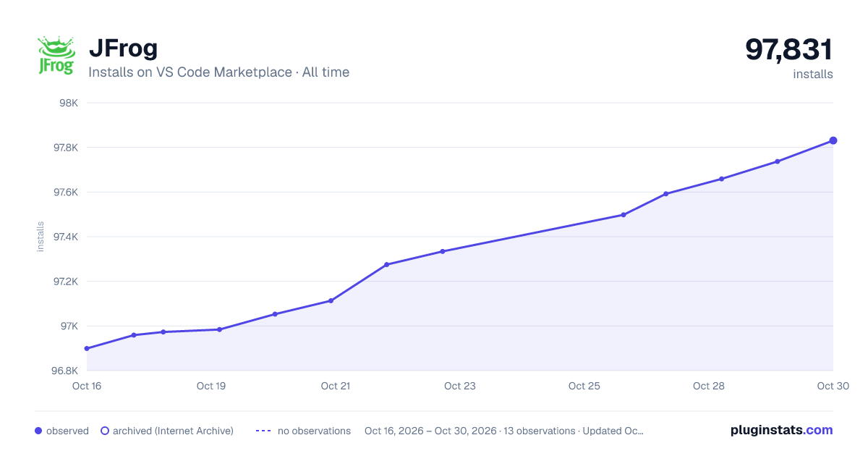Select the data point just before Oct 23

(443, 251)
